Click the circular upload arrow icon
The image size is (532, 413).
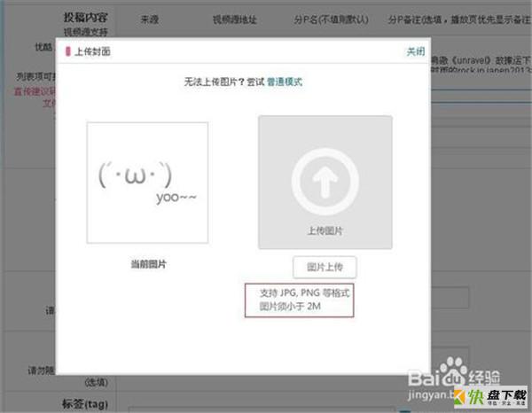[x=325, y=182]
